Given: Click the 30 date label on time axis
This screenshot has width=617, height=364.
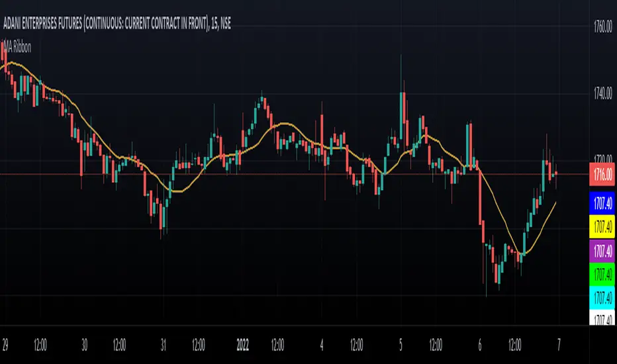Looking at the screenshot, I should (84, 345).
